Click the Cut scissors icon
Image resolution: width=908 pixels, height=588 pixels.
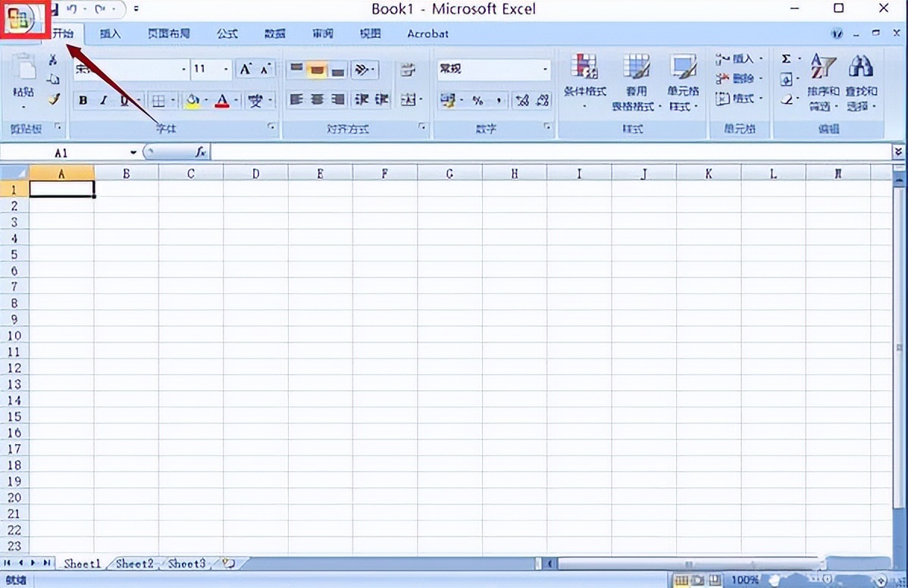(53, 60)
